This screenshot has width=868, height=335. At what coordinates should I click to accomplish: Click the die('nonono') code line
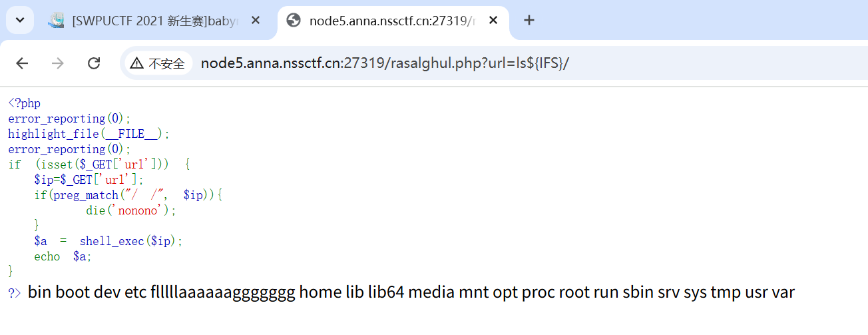(132, 210)
